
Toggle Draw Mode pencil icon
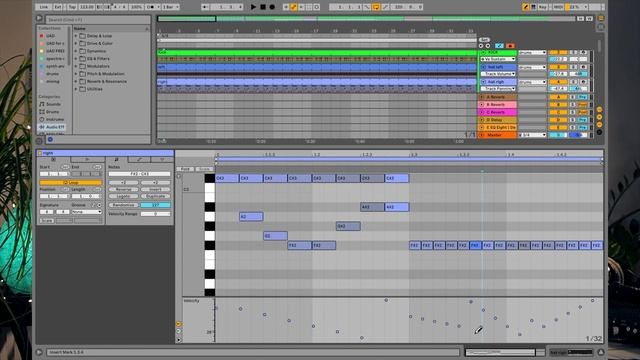(x=526, y=7)
